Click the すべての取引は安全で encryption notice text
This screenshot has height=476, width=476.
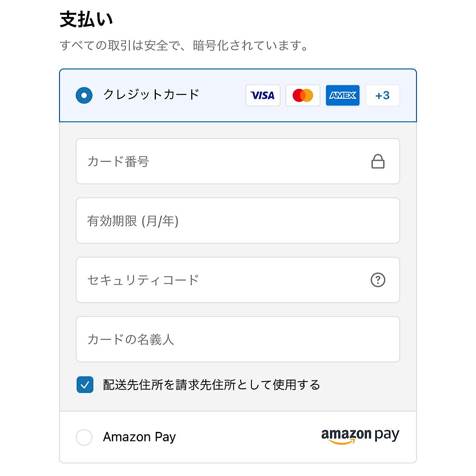(x=184, y=46)
